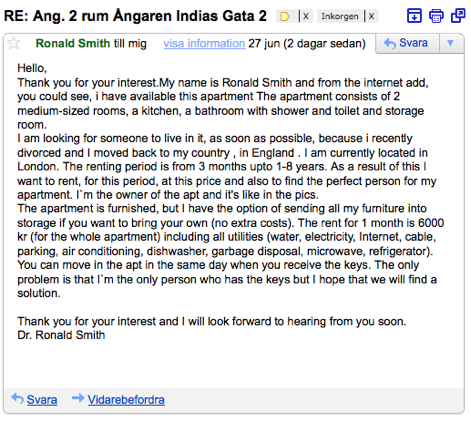Click the Vidarebefordra link
Screen dimensions: 471x422
126,400
